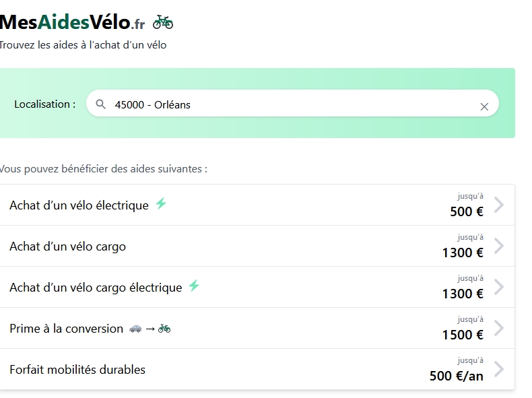The image size is (532, 398).
Task: Expand the Achat d'un vélo cargo chevron
Action: pyautogui.click(x=499, y=246)
